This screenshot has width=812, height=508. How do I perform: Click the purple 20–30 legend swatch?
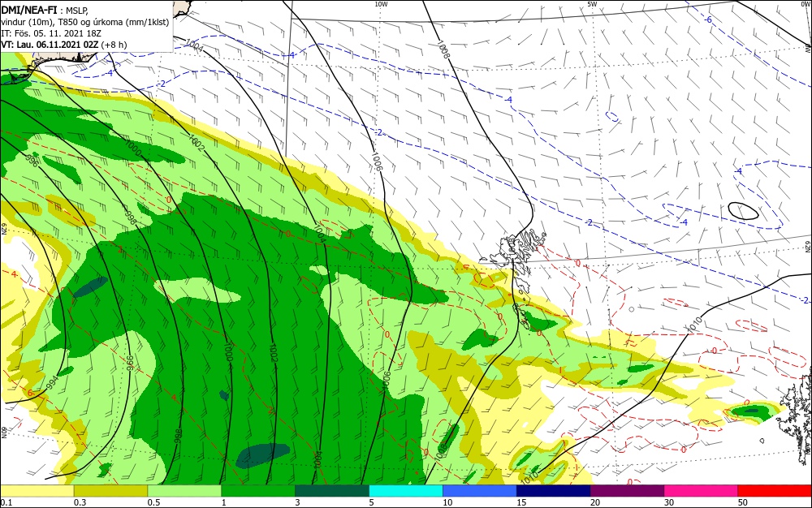pyautogui.click(x=627, y=491)
